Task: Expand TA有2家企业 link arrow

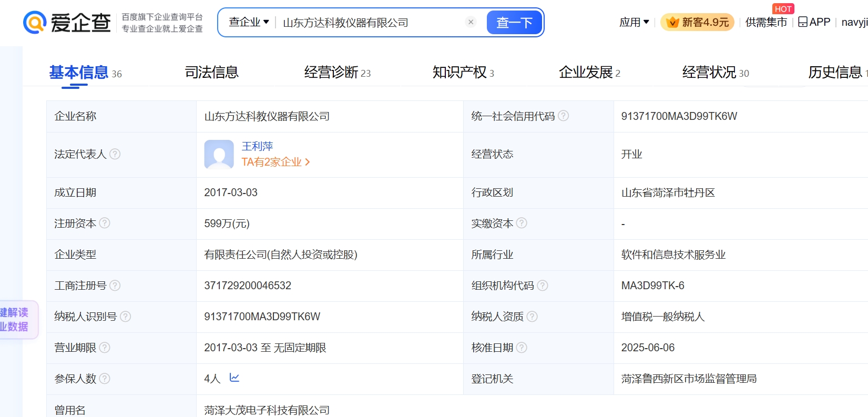Action: pos(308,162)
